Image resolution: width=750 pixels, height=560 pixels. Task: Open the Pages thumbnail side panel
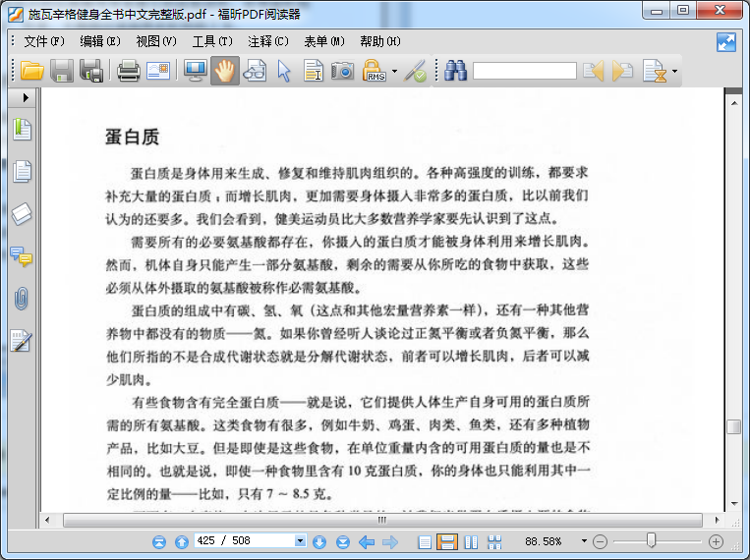pos(22,171)
